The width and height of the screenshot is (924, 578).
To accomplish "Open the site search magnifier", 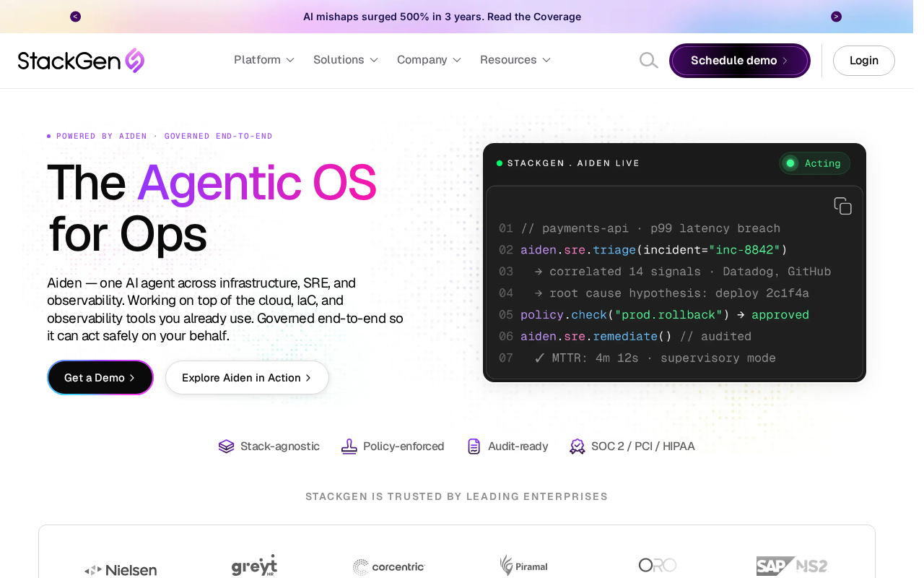I will (x=648, y=61).
